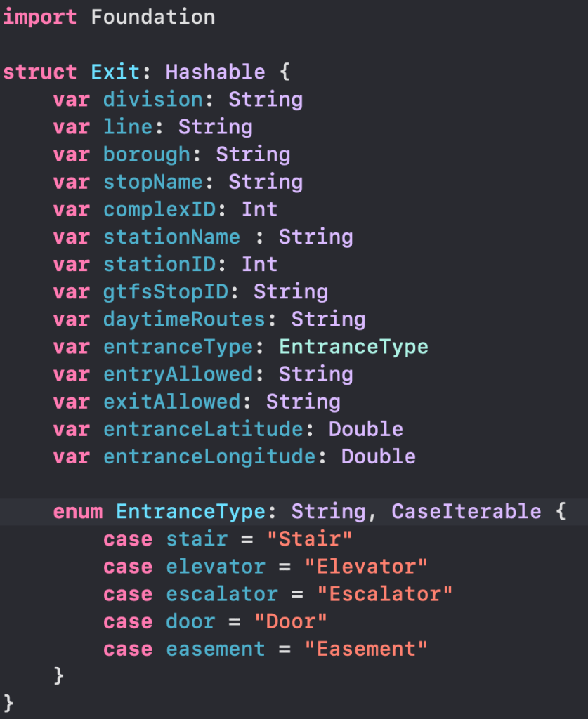Click the "Stair" string literal
Image resolution: width=588 pixels, height=719 pixels.
click(x=310, y=539)
